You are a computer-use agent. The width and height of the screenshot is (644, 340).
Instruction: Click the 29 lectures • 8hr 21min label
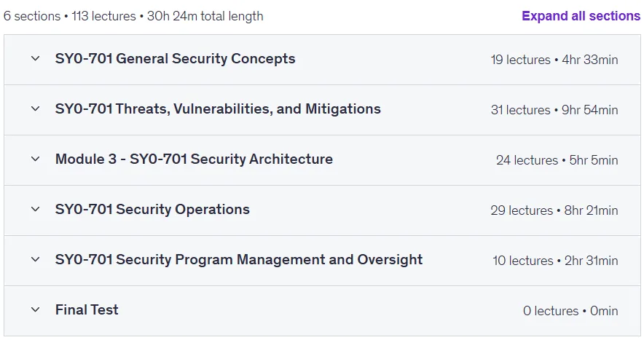tap(554, 210)
